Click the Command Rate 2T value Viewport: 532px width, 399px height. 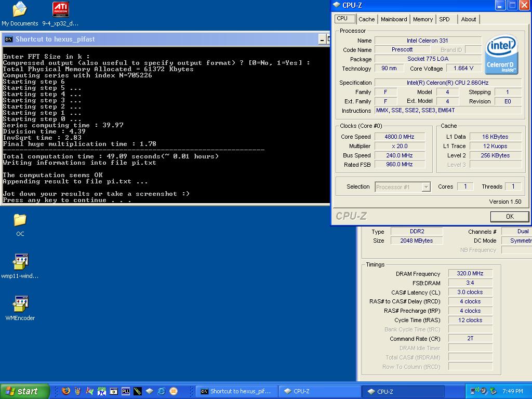pos(470,338)
